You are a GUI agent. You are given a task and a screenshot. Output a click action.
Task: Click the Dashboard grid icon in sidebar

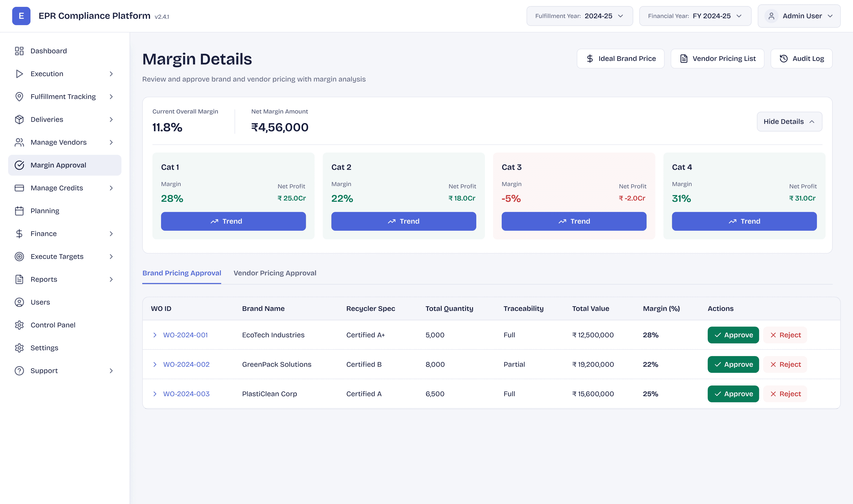coord(19,51)
